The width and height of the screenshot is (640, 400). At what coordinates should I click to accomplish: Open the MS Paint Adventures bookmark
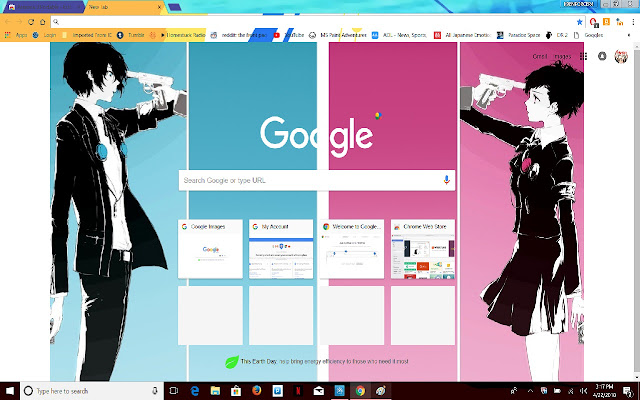coord(338,36)
